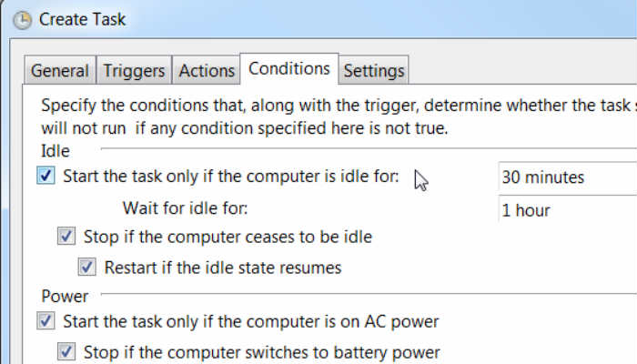Image resolution: width=637 pixels, height=364 pixels.
Task: Uncheck start only if computer is idle
Action: 46,176
